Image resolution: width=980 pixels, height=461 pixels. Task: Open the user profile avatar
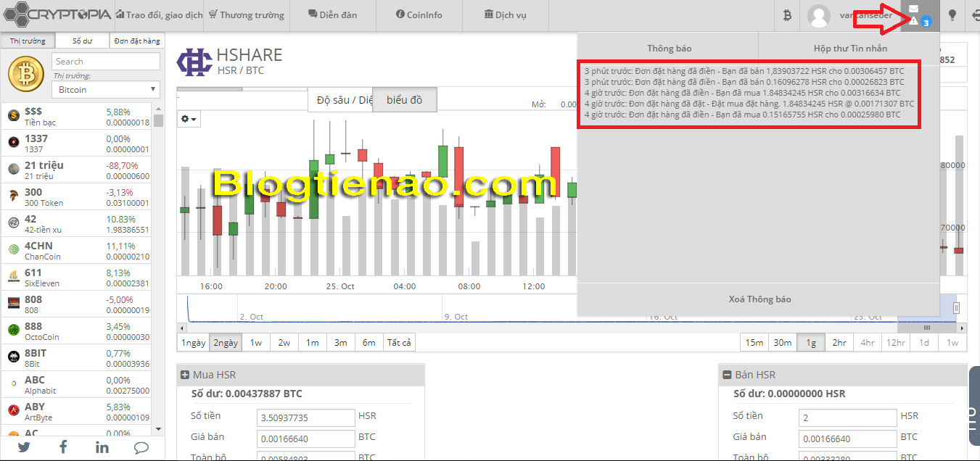819,15
